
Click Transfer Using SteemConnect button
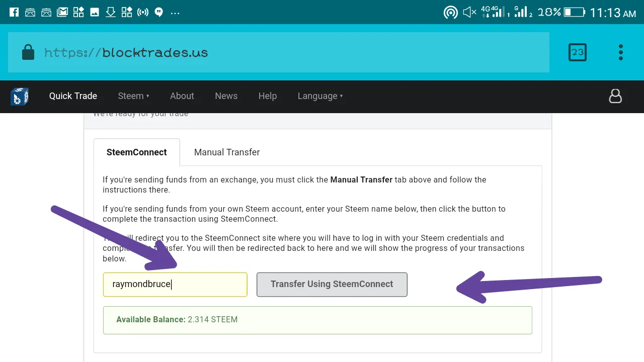[332, 284]
